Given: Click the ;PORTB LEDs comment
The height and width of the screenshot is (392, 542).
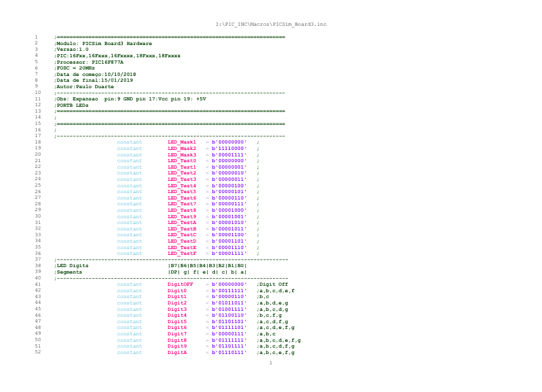Looking at the screenshot, I should click(71, 106).
